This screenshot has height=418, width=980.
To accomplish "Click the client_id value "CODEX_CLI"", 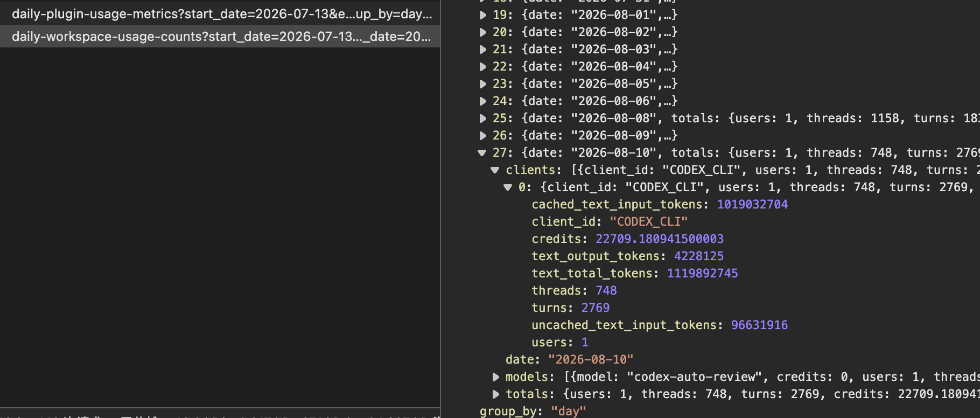I will pos(649,222).
